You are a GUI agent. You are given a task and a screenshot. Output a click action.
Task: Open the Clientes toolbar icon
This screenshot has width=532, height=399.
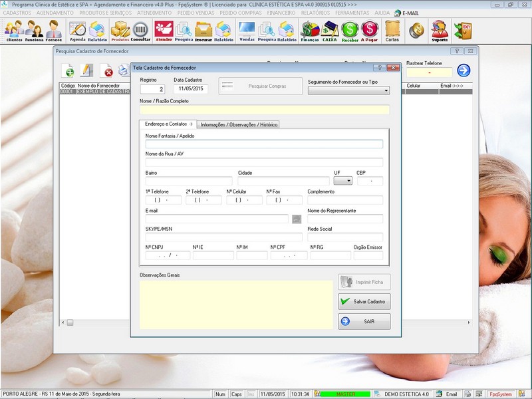(x=14, y=31)
